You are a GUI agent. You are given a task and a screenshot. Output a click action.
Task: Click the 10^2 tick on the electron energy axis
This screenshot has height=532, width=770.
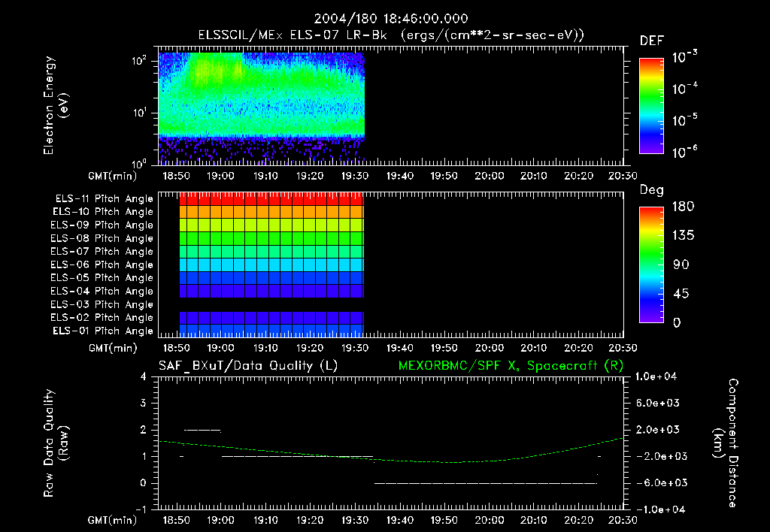(139, 61)
